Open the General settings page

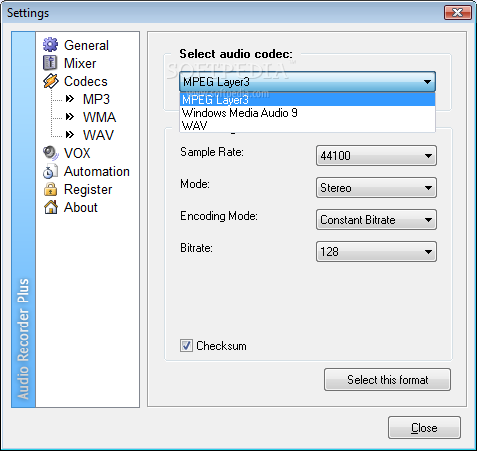(x=86, y=45)
